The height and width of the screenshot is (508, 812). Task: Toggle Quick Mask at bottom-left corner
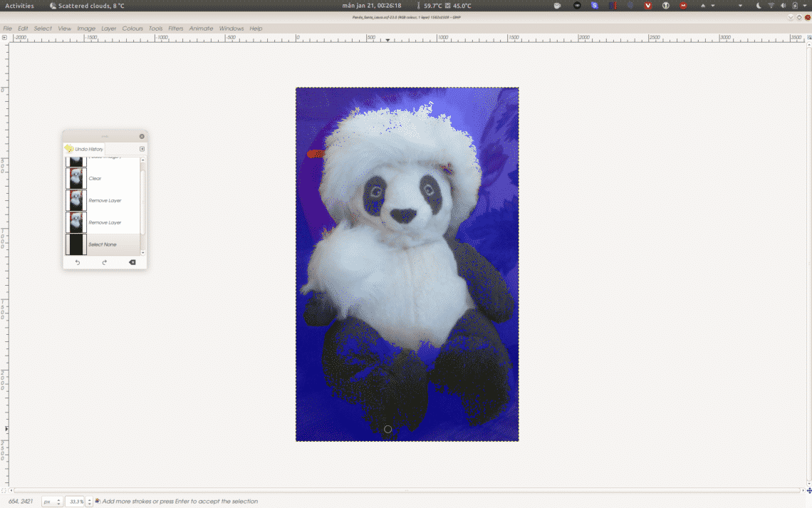4,490
